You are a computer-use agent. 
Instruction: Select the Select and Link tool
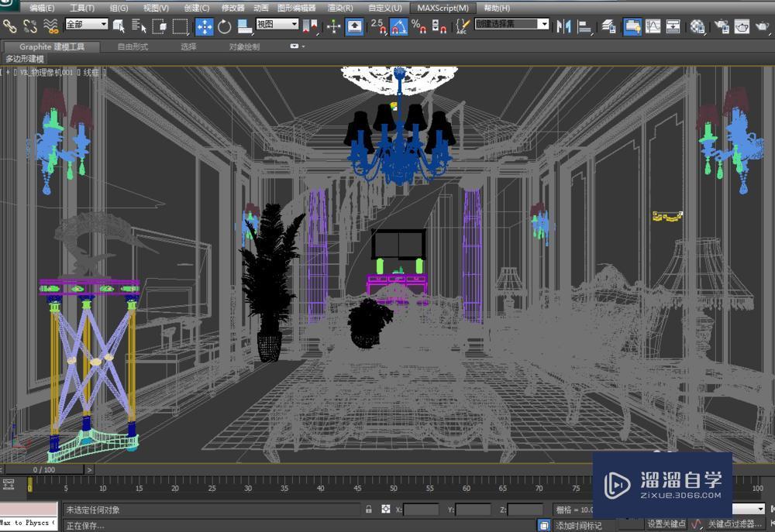point(9,26)
